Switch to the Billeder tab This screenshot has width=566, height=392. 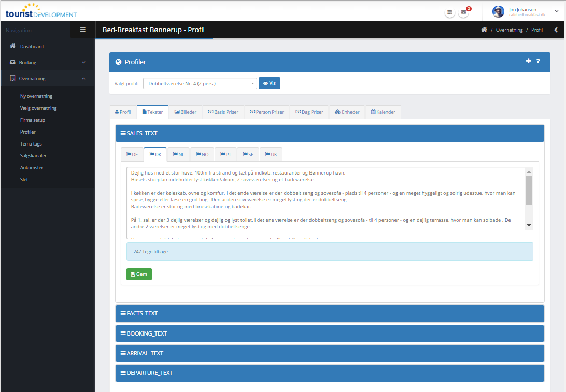coord(186,112)
